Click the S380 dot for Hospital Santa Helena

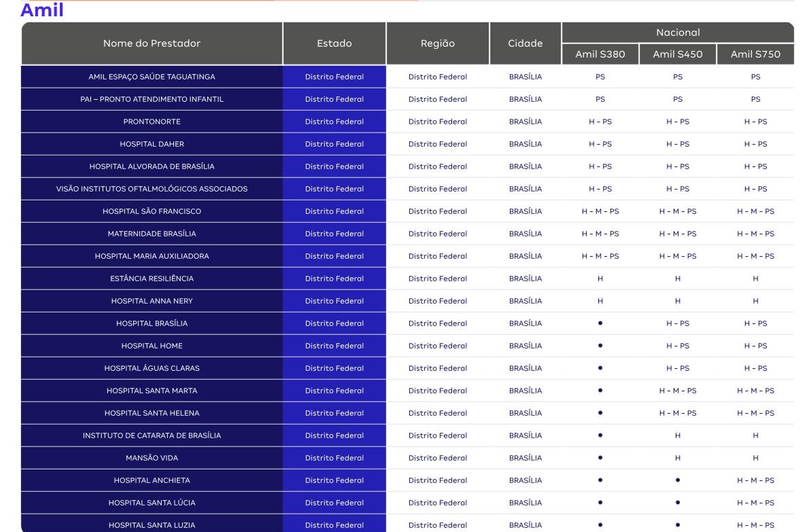point(600,413)
